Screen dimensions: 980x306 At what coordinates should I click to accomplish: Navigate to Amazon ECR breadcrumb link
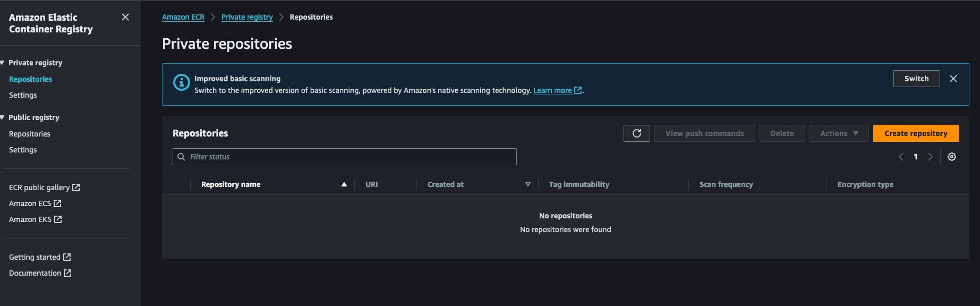click(x=183, y=17)
